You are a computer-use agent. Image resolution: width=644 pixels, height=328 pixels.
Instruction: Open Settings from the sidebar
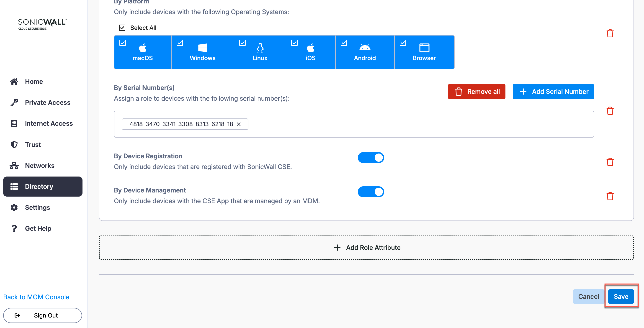pos(37,207)
